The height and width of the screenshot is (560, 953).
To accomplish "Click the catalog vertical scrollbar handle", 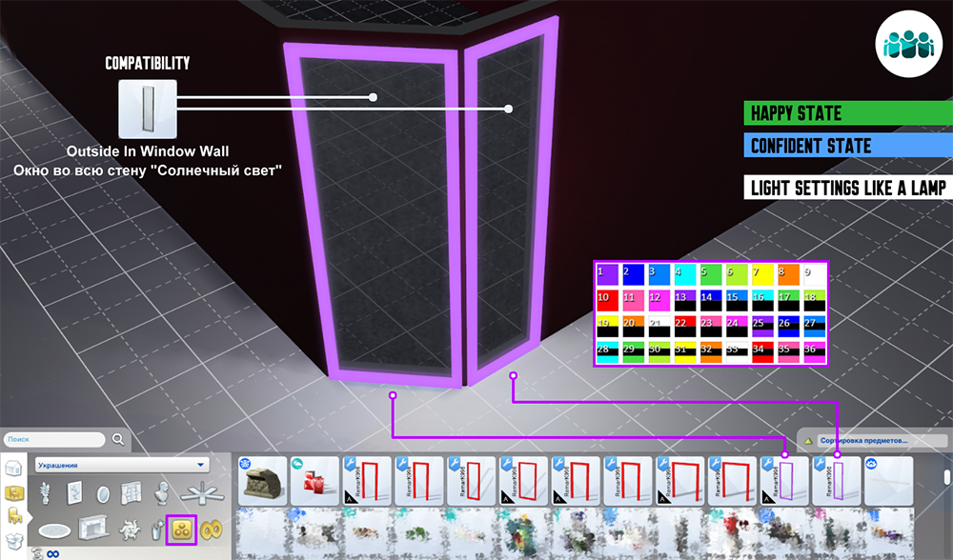I will pyautogui.click(x=947, y=475).
